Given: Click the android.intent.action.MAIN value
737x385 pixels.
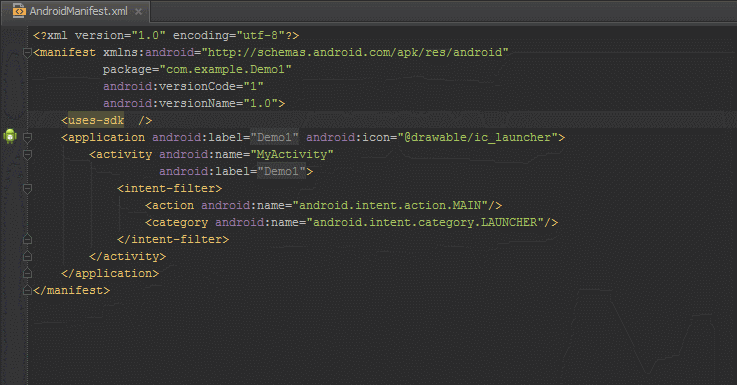Looking at the screenshot, I should (x=390, y=205).
